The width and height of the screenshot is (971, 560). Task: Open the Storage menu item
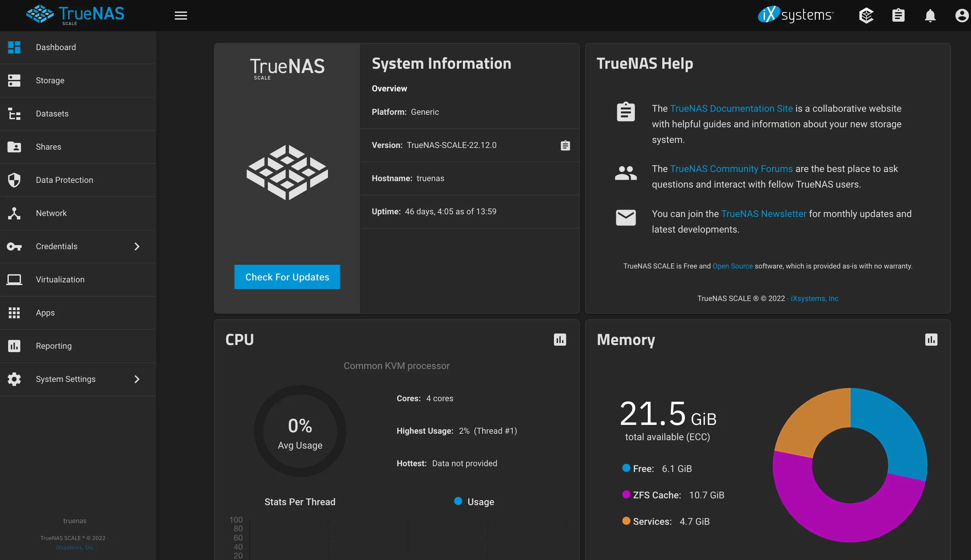pos(50,80)
